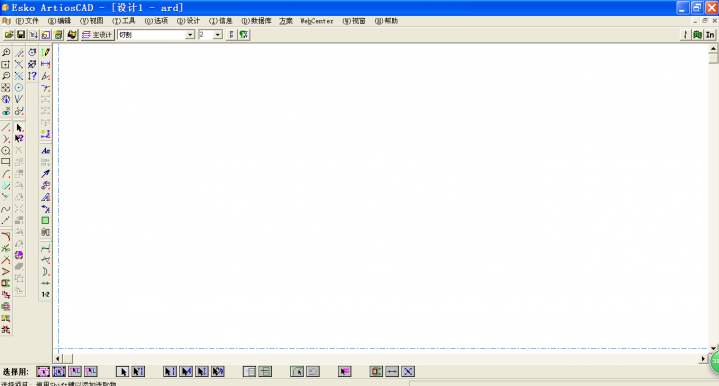719x386 pixels.
Task: Click the horizontal scrollbar right arrow
Action: pos(703,358)
